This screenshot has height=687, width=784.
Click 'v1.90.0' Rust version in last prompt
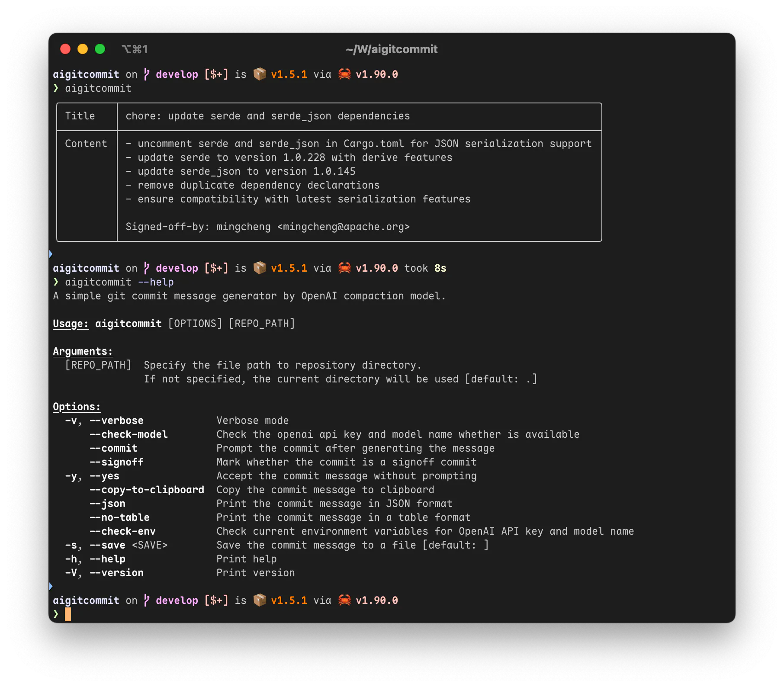pyautogui.click(x=377, y=600)
